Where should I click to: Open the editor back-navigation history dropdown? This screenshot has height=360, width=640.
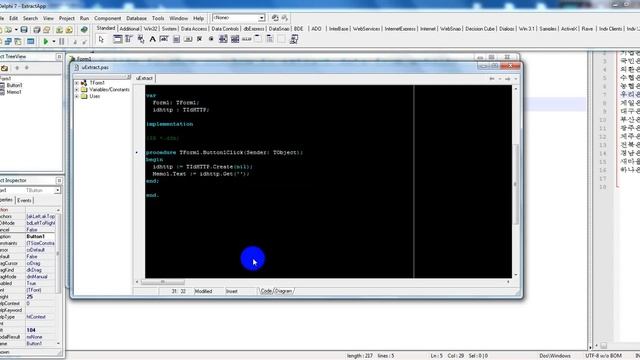pos(500,79)
